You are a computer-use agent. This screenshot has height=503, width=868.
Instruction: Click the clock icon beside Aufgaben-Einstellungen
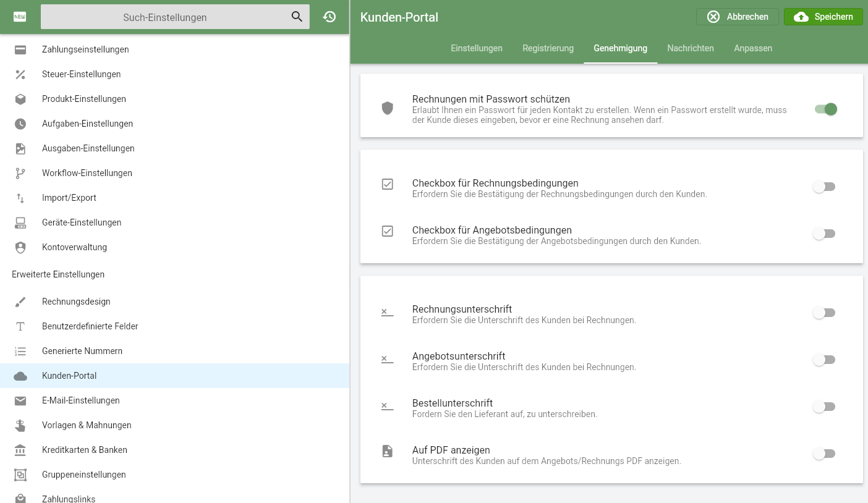point(20,124)
